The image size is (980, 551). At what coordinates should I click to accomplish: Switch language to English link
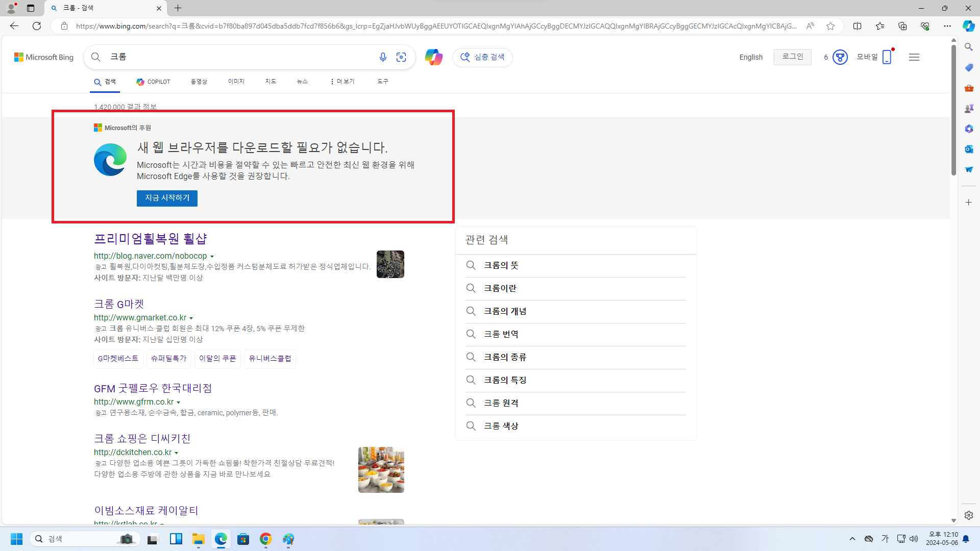click(751, 57)
